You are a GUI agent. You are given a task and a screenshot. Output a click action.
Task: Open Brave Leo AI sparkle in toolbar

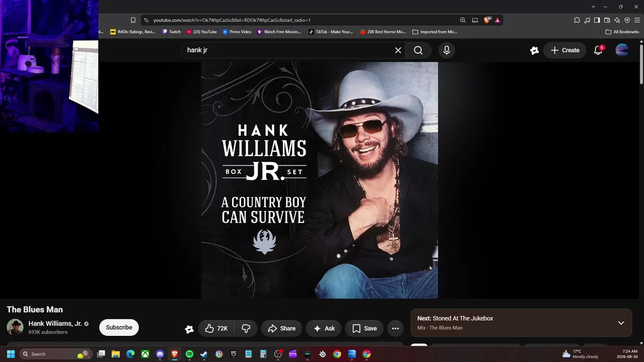tap(617, 20)
